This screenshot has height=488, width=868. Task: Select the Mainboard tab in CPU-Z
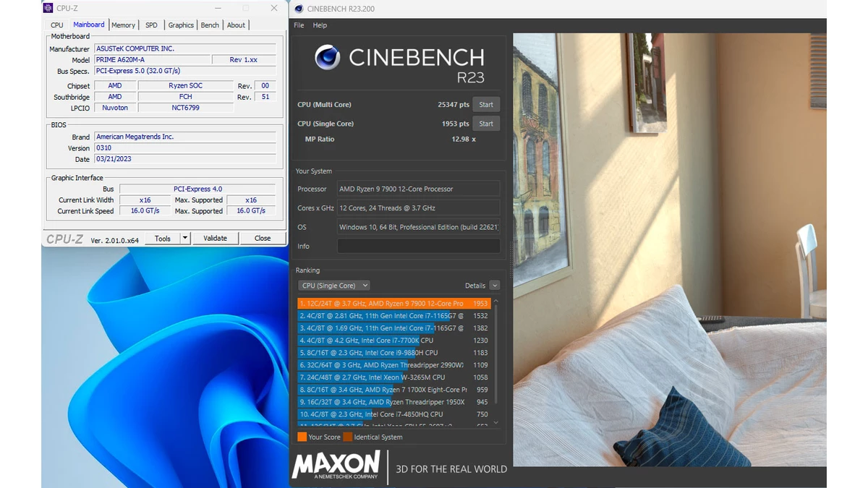(89, 25)
